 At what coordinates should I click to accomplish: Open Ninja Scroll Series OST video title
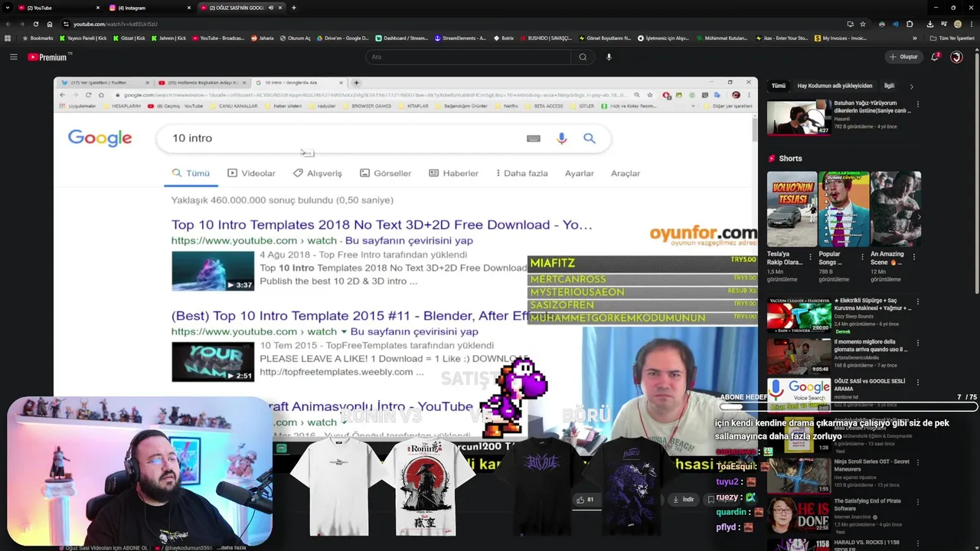pos(872,465)
